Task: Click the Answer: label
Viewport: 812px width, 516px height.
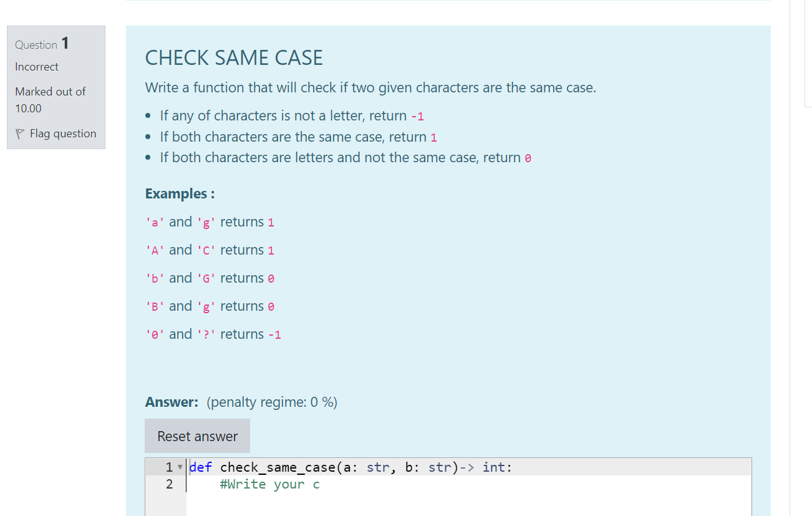Action: 172,402
